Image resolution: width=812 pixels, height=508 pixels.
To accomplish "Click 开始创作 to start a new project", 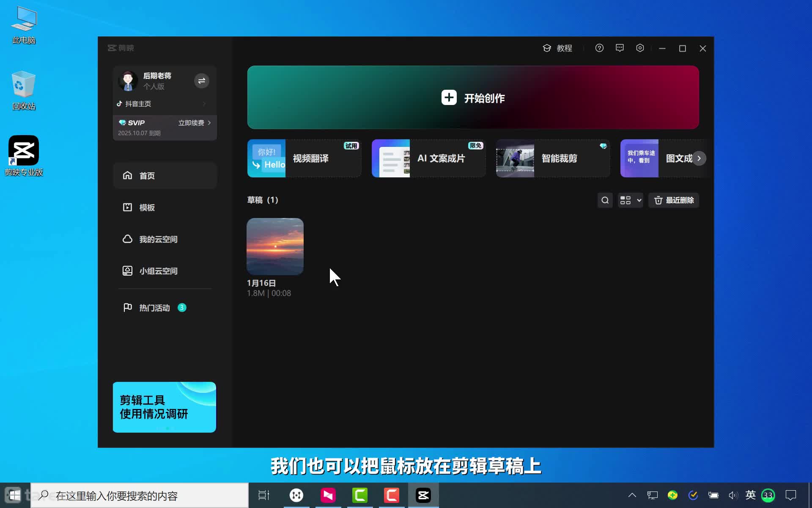I will [473, 97].
